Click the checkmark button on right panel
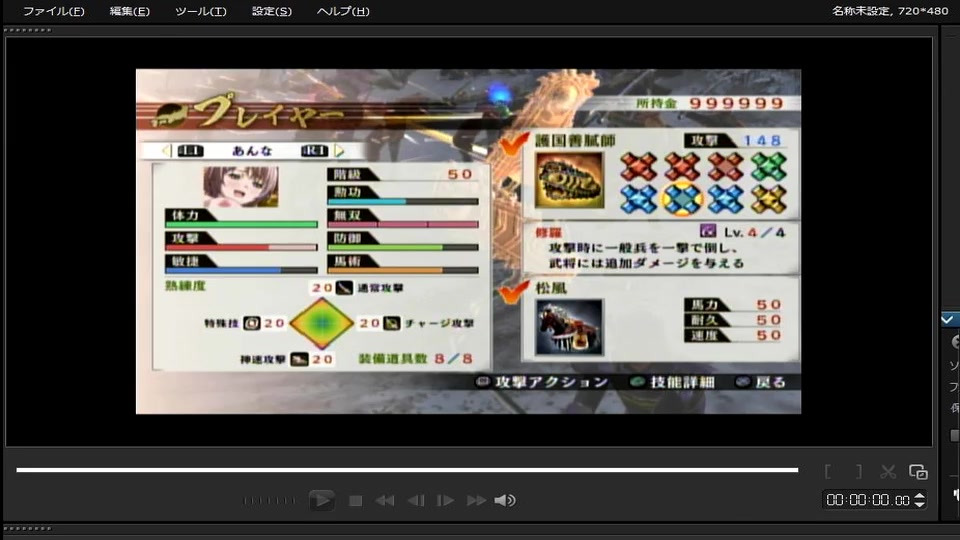960x540 pixels. pos(948,319)
